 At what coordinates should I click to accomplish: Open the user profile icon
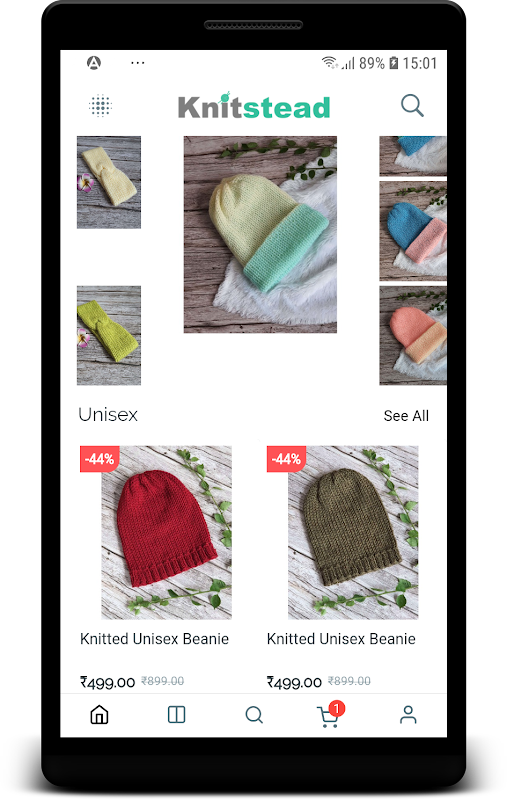tap(408, 715)
